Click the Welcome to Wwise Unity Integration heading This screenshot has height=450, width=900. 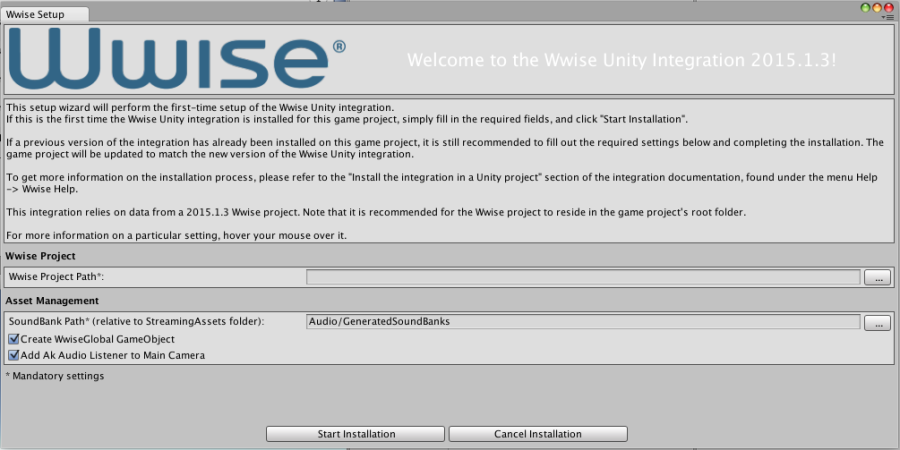(621, 60)
